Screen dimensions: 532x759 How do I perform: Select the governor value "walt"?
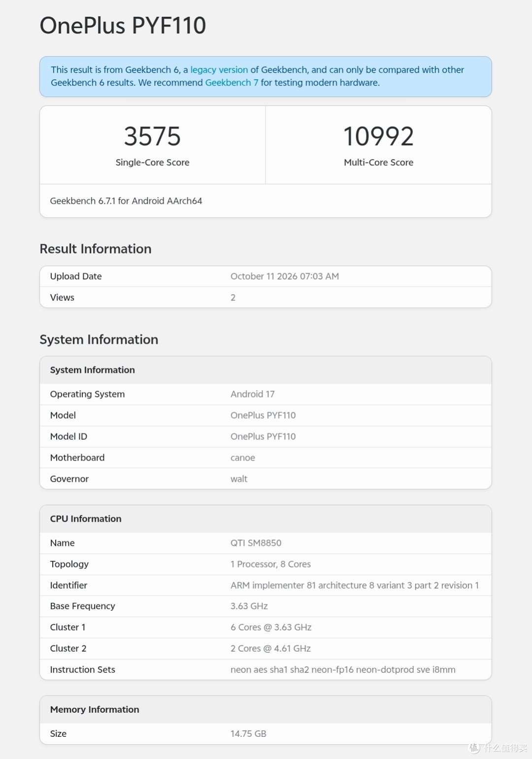239,479
